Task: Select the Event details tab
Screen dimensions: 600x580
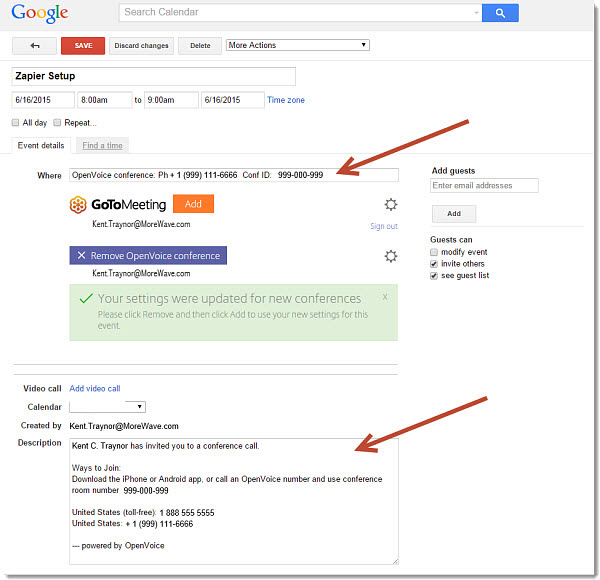Action: coord(41,146)
